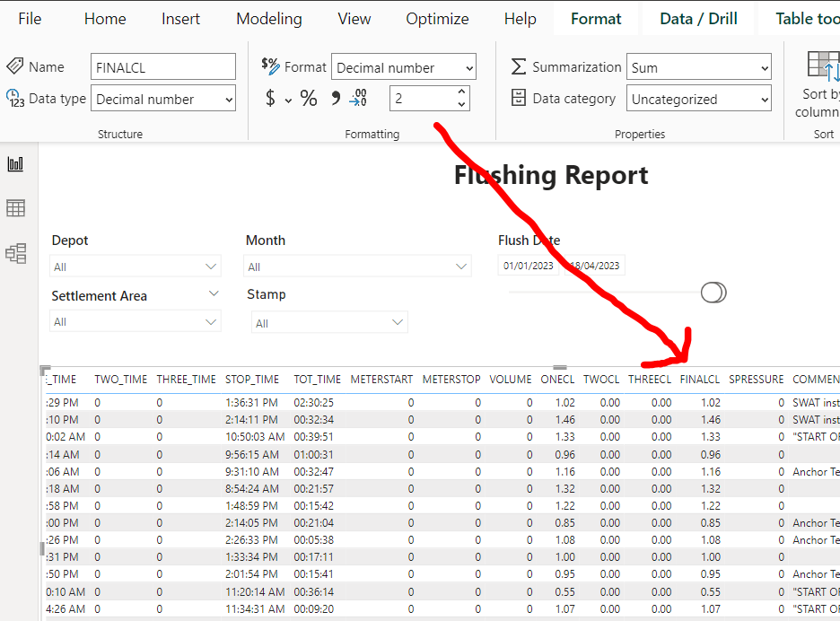
Task: Click the STOP_TIME column header
Action: (252, 380)
